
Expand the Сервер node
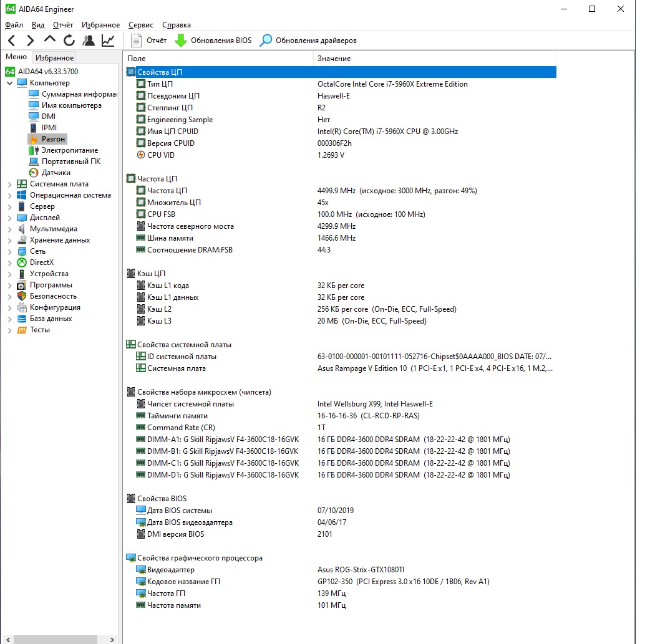pos(9,206)
